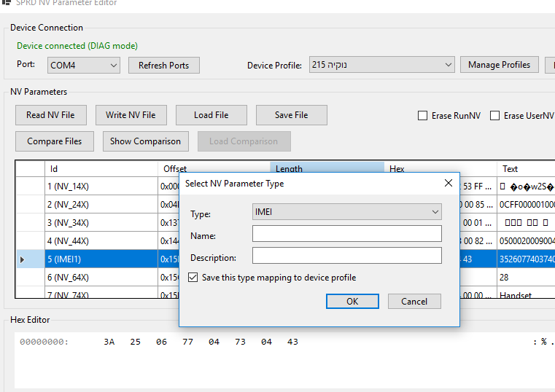Open the Device Profile dropdown

[x=381, y=66]
